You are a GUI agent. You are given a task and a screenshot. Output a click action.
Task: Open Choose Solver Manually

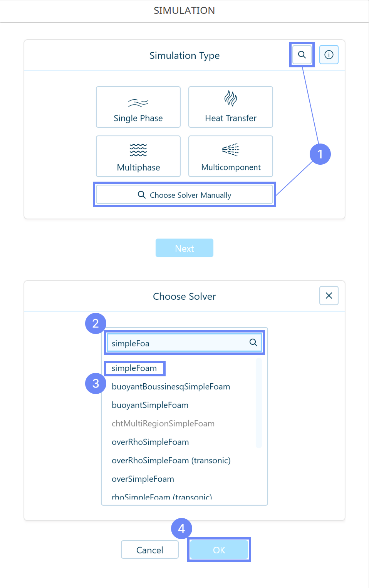click(x=184, y=195)
